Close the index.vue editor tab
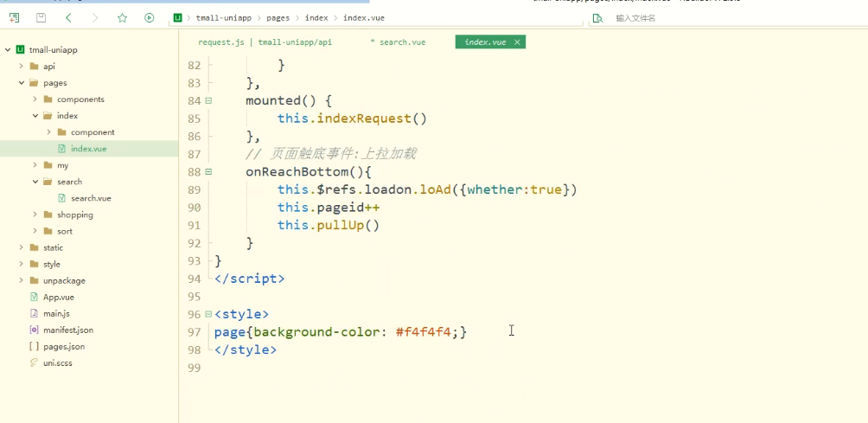 tap(517, 42)
